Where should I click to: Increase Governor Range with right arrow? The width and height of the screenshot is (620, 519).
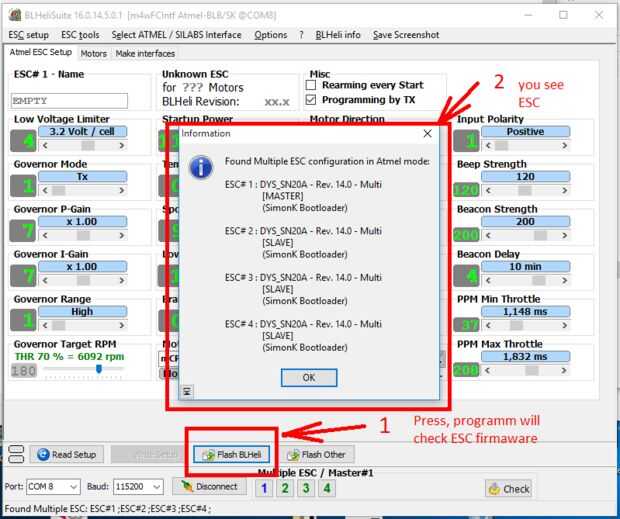[121, 326]
